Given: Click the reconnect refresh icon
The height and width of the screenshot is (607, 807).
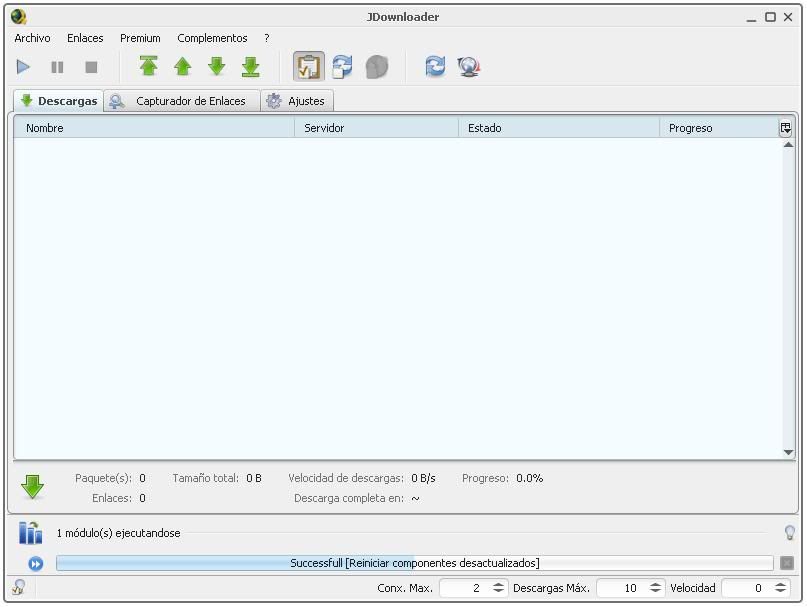Looking at the screenshot, I should pos(435,67).
